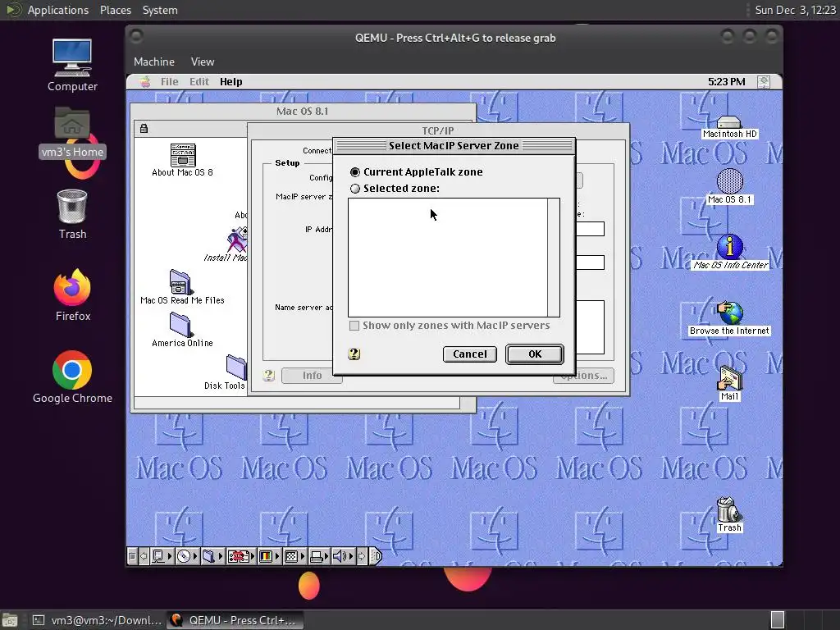Open the Mac OS File menu
840x630 pixels.
tap(169, 81)
